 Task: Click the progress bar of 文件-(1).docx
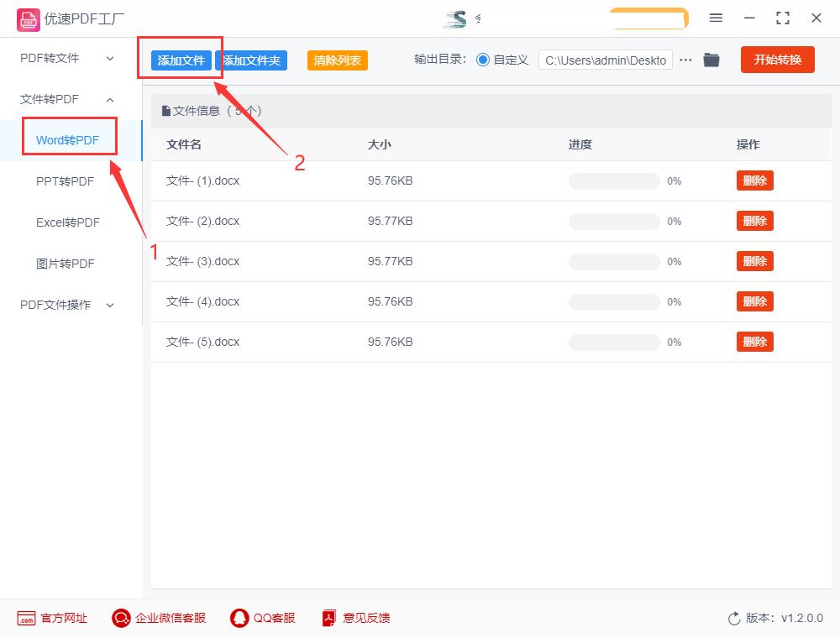point(614,180)
